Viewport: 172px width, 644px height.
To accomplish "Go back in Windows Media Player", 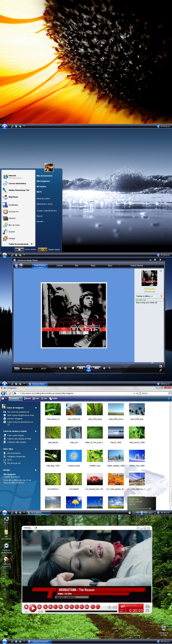I will pos(16,265).
